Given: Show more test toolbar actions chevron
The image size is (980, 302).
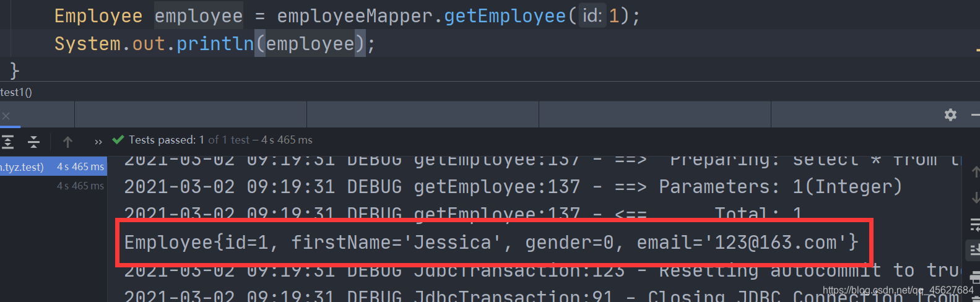Looking at the screenshot, I should (98, 142).
